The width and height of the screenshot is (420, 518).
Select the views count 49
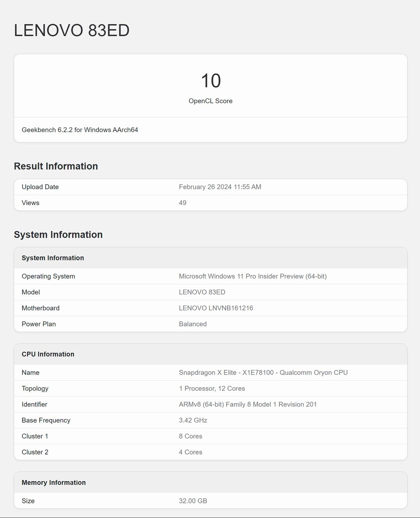pyautogui.click(x=183, y=203)
